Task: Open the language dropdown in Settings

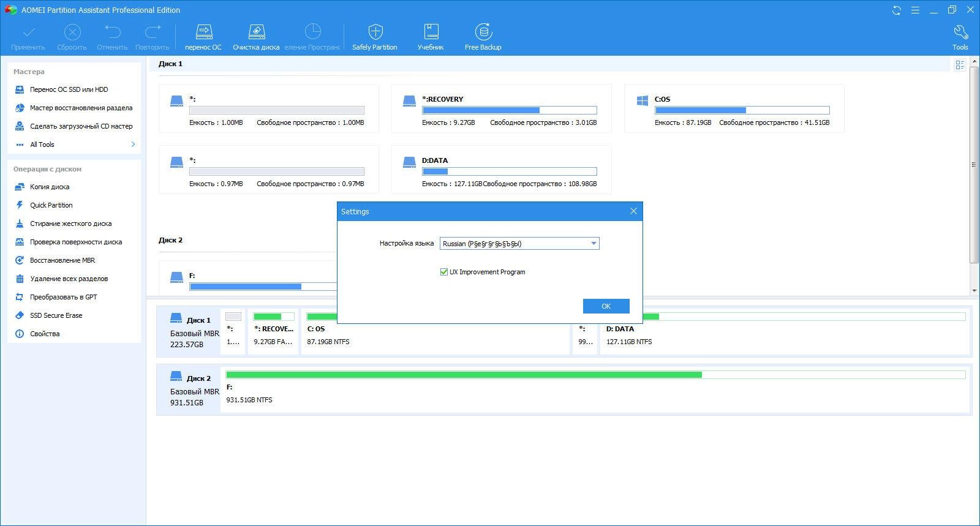Action: (519, 244)
